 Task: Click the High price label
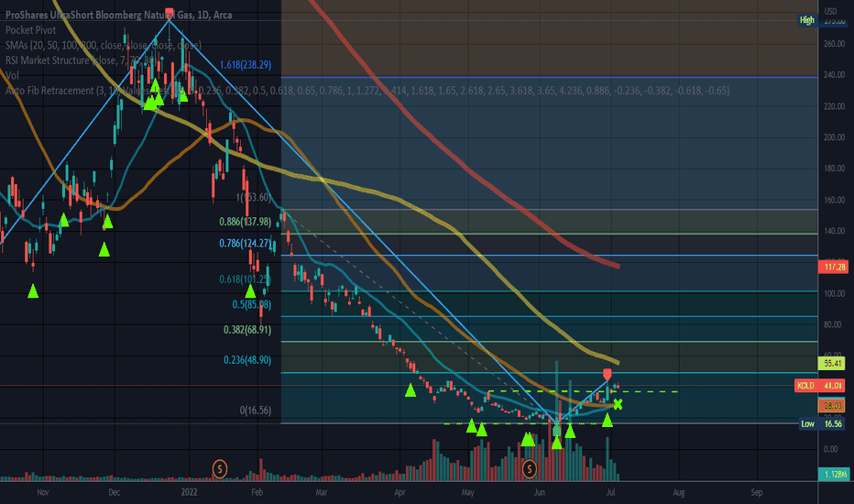pos(806,20)
